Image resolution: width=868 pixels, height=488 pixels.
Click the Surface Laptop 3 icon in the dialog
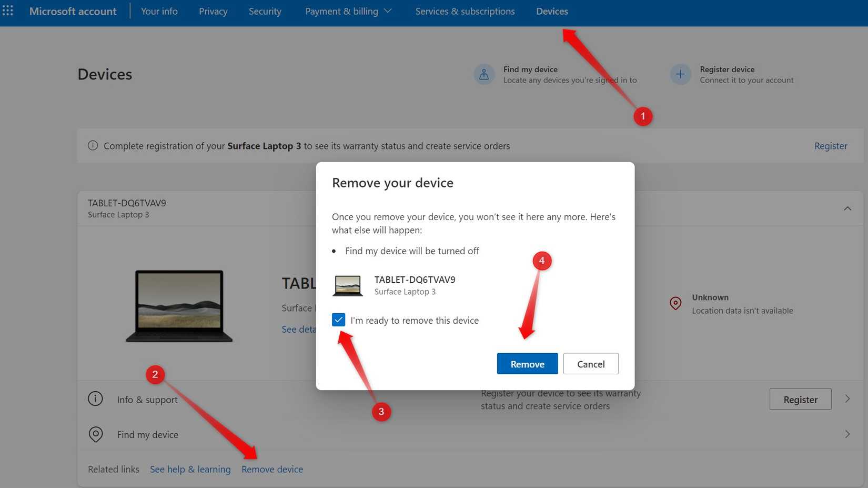click(348, 285)
